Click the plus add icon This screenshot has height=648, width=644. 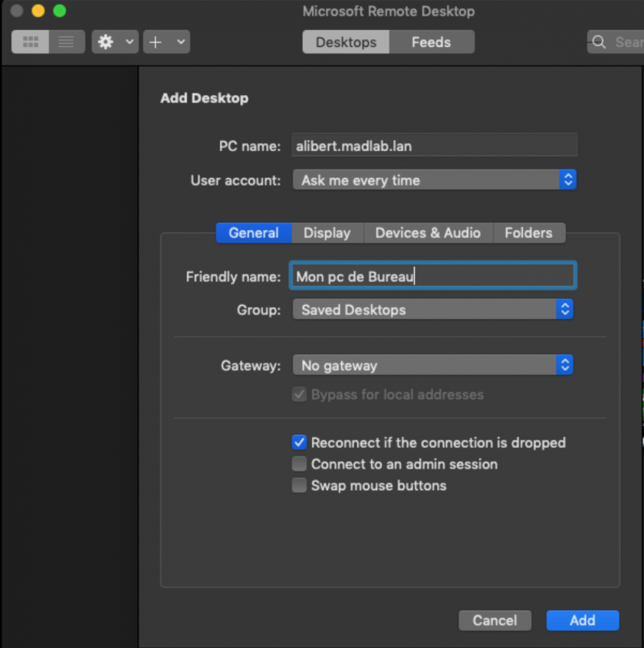tap(156, 41)
